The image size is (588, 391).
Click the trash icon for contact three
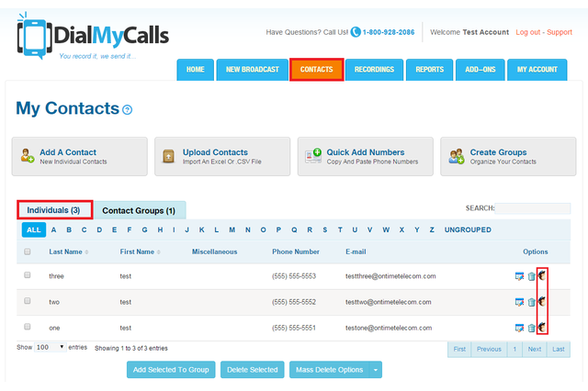pos(531,275)
